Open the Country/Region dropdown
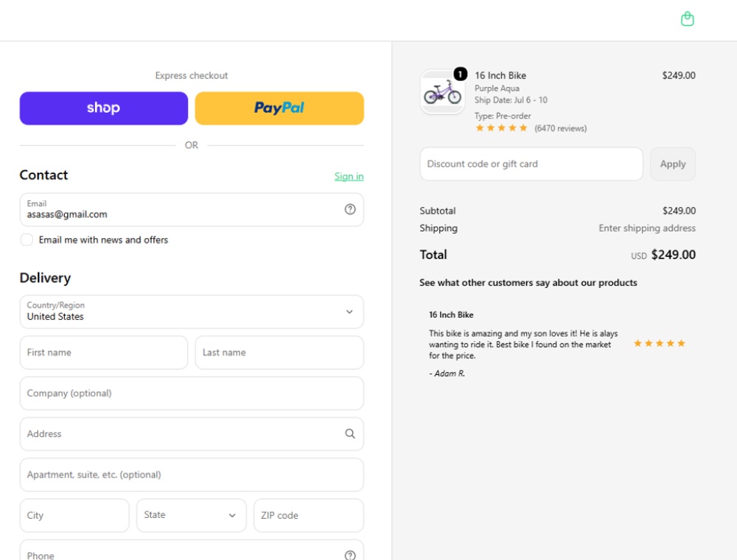 click(192, 312)
